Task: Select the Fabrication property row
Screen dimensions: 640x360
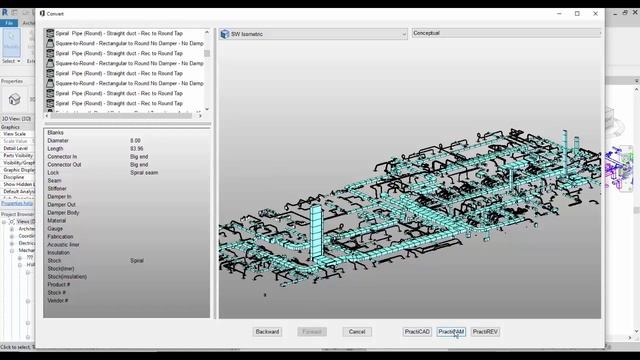Action: click(x=127, y=237)
